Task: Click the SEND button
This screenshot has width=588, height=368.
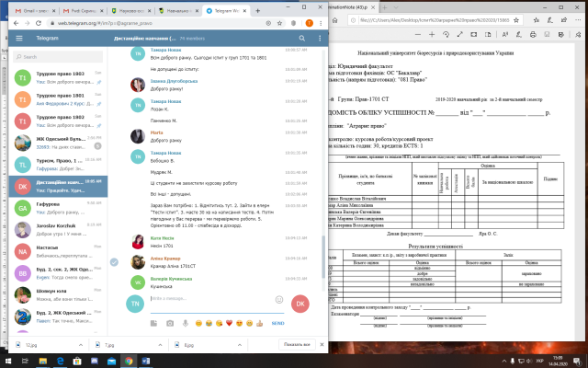Action: click(277, 323)
